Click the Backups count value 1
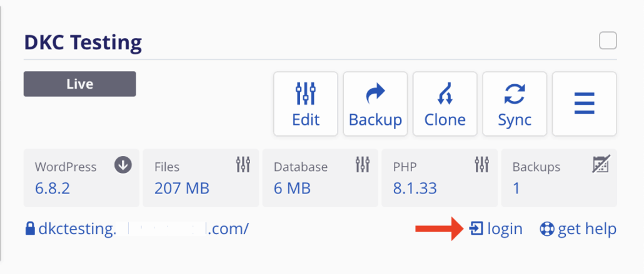Image resolution: width=644 pixels, height=274 pixels. coord(516,188)
